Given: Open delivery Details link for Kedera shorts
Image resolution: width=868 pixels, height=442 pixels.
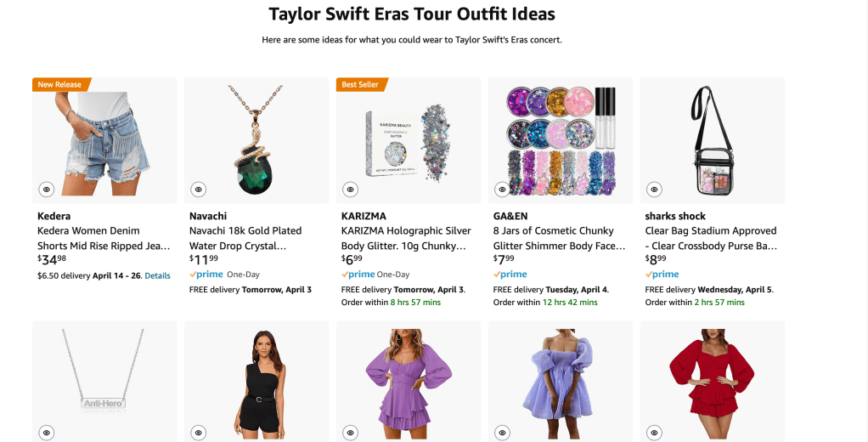Looking at the screenshot, I should (157, 275).
